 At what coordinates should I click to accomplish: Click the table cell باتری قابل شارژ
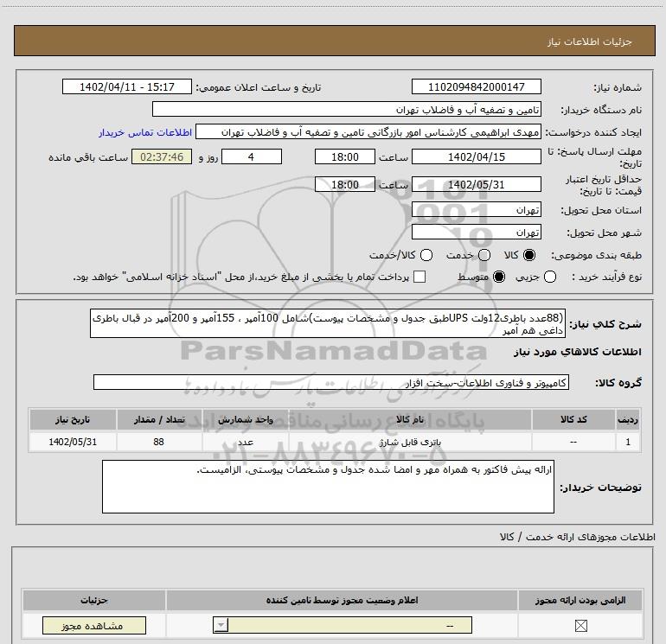point(410,442)
